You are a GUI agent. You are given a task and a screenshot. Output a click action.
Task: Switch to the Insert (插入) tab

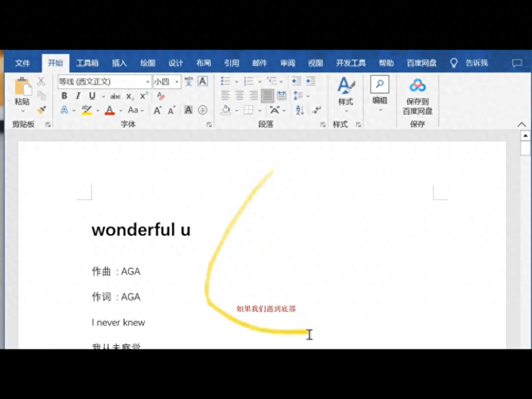(120, 63)
